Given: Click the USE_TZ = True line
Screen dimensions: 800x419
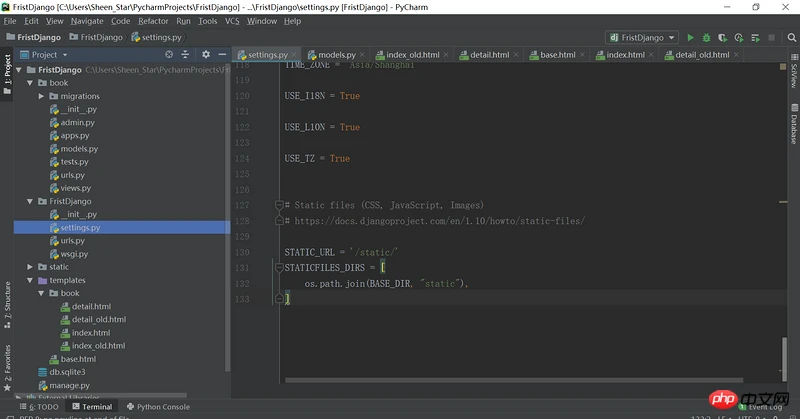Looking at the screenshot, I should coord(317,158).
